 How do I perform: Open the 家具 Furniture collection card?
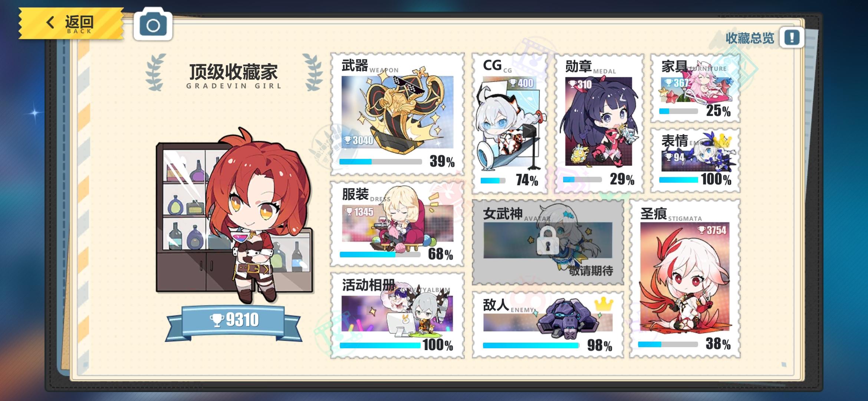tap(695, 88)
